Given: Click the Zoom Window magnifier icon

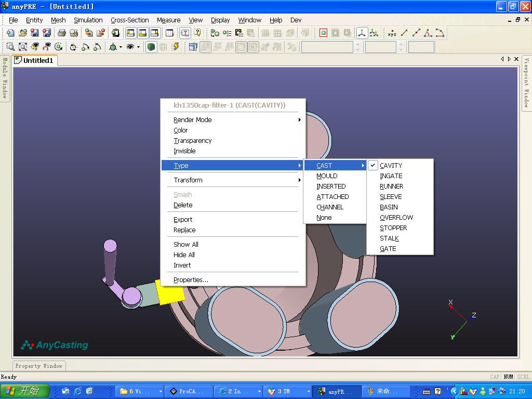Looking at the screenshot, I should click(10, 47).
